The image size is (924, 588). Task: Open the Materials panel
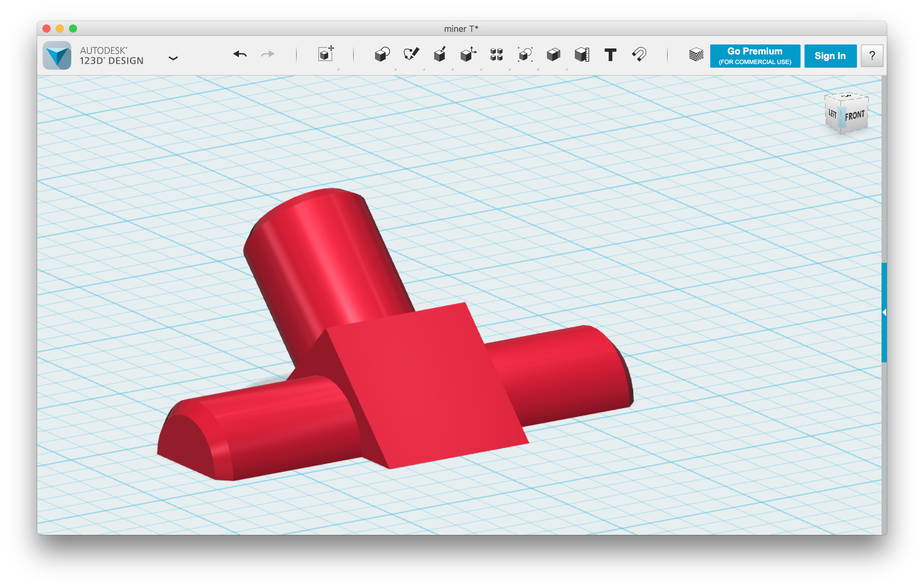tap(696, 55)
